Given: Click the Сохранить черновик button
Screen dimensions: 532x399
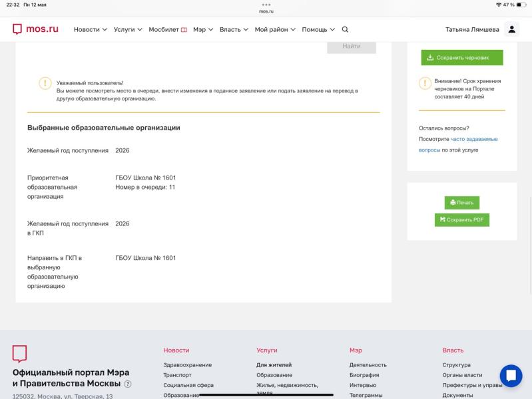Looking at the screenshot, I should coord(462,58).
